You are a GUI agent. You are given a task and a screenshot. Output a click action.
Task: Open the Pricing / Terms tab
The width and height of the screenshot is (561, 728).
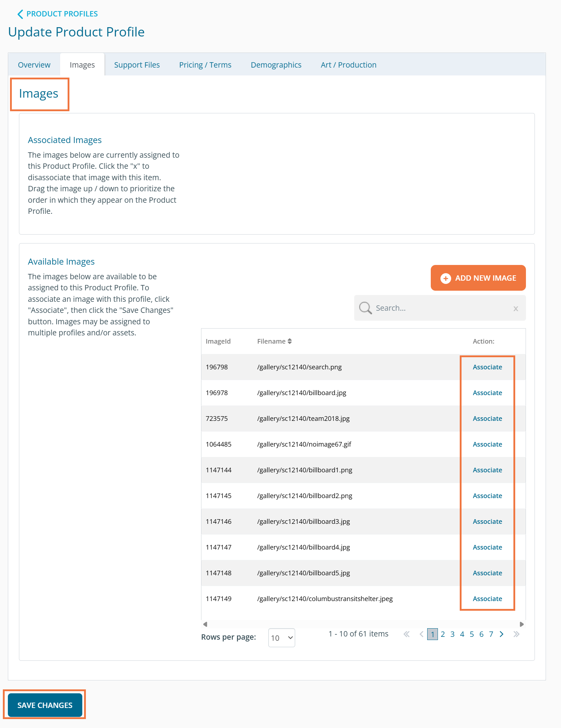(x=205, y=65)
